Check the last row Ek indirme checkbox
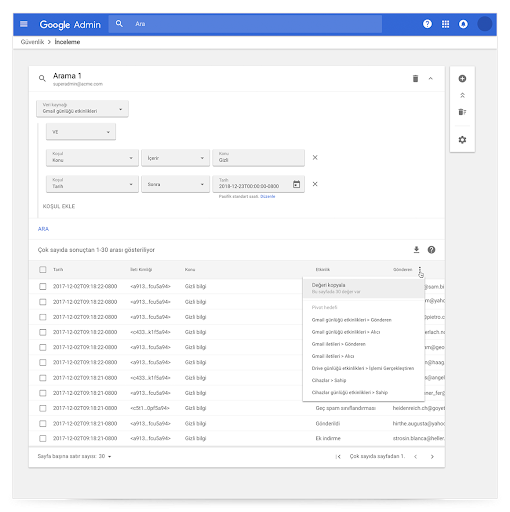The width and height of the screenshot is (510, 512). click(x=43, y=438)
